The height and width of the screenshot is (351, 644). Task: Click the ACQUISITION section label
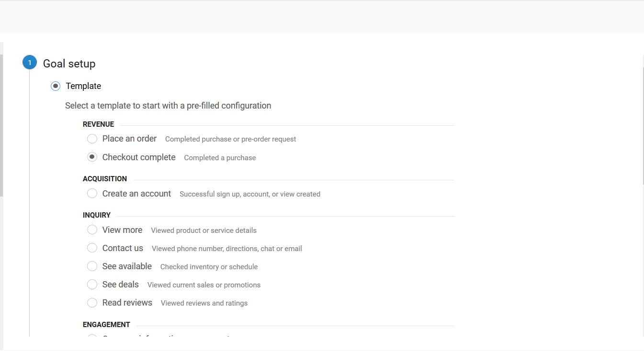(x=105, y=178)
